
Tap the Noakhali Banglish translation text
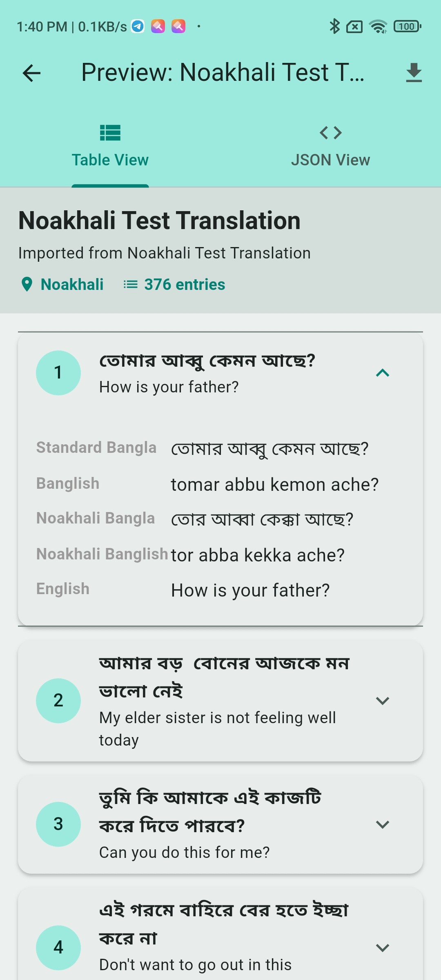pos(258,555)
